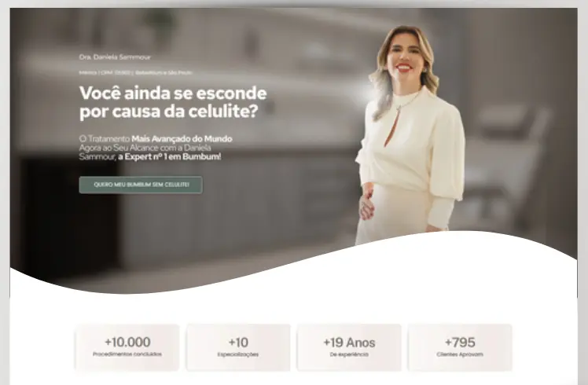Viewport: 588px width, 385px height.
Task: Click the 'QUERO MEU BUMBUM SEM CELULITE!' button
Action: pos(141,185)
